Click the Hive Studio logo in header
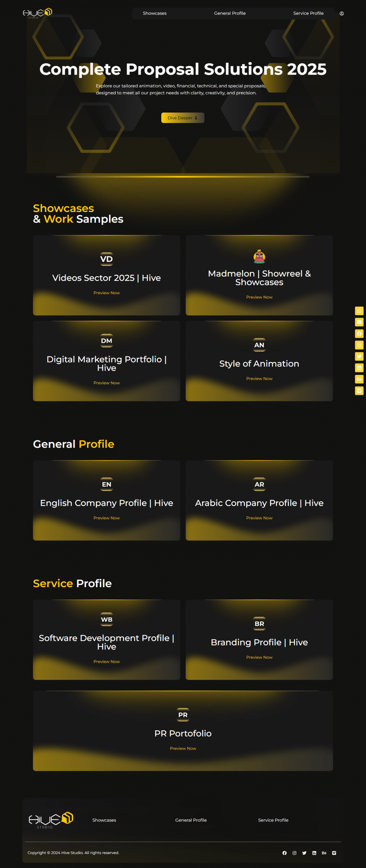Screen dimensions: 366x868 [37, 13]
